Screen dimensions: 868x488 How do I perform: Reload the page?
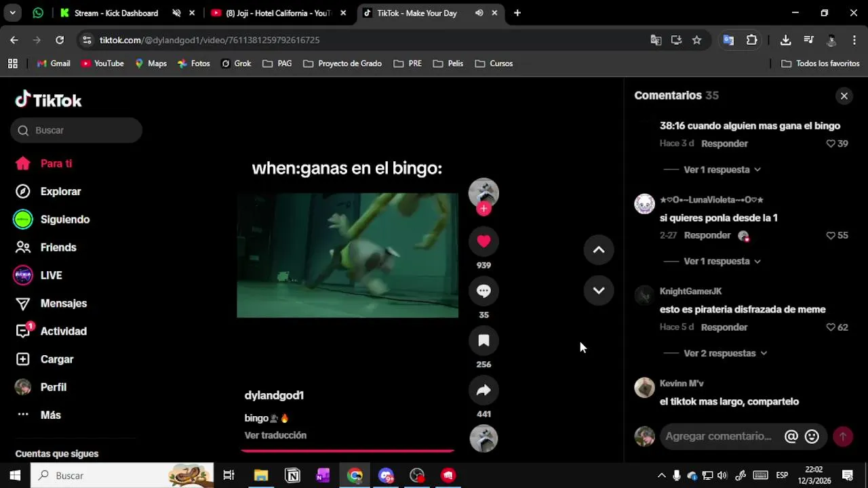(x=60, y=40)
